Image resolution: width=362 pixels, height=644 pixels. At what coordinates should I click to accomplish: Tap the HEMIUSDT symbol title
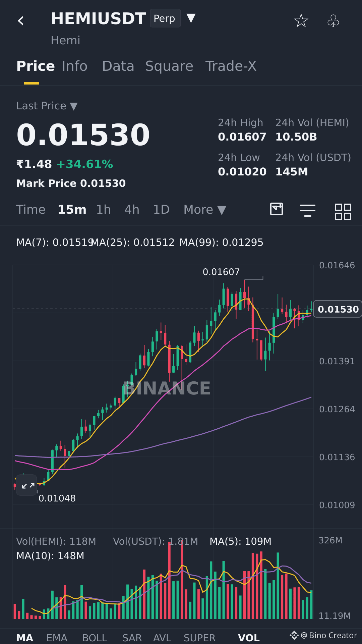98,18
